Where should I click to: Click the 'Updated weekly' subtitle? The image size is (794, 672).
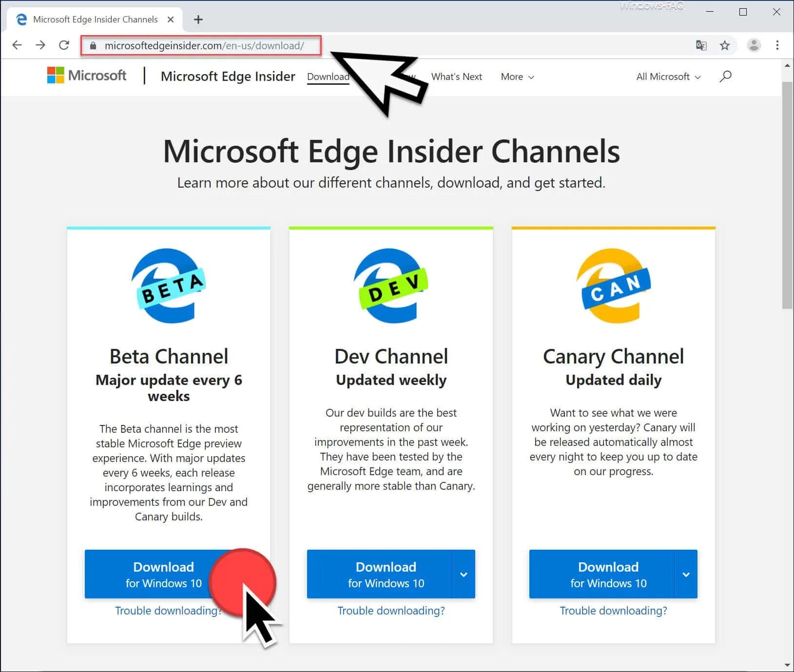tap(391, 380)
